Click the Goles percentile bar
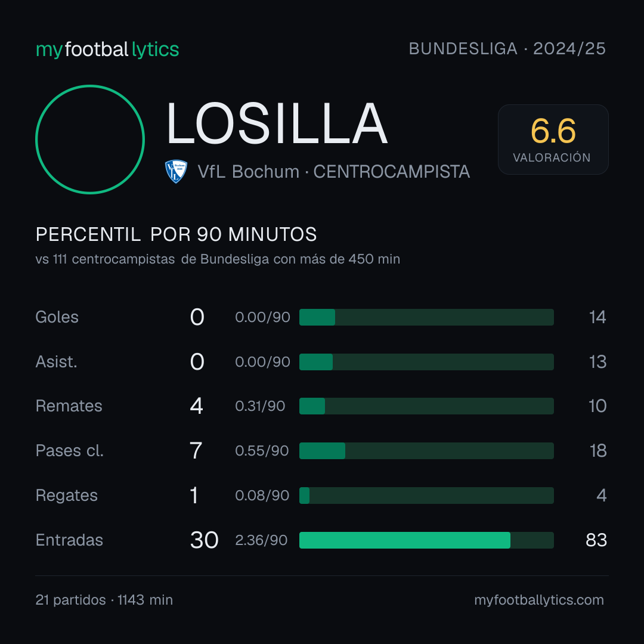Image resolution: width=644 pixels, height=644 pixels. tap(426, 317)
